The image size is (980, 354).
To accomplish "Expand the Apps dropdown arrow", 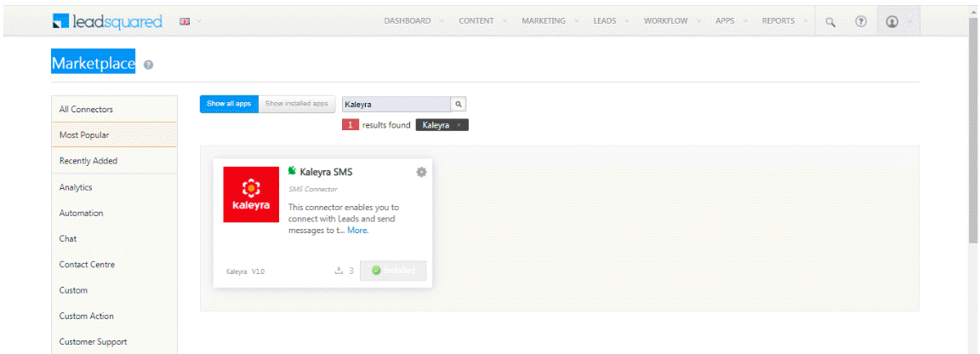I will pos(745,21).
